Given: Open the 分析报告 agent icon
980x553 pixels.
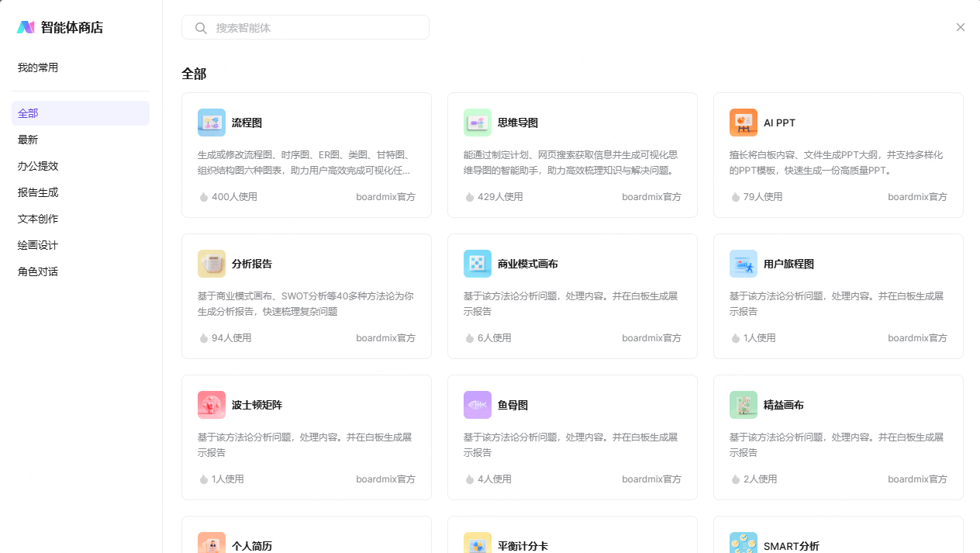Looking at the screenshot, I should coord(211,263).
